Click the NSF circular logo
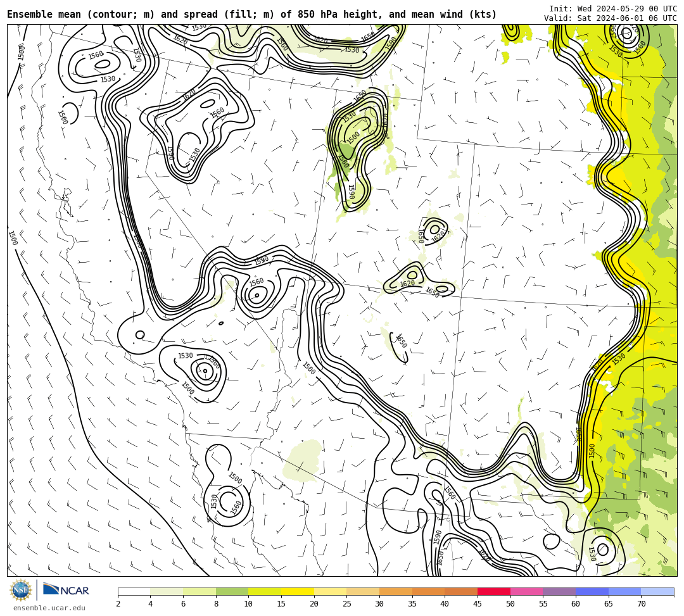The image size is (684, 616). tap(21, 590)
